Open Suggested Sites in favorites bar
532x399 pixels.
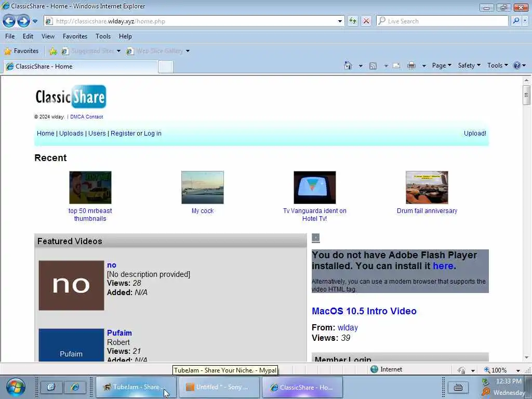tap(88, 51)
